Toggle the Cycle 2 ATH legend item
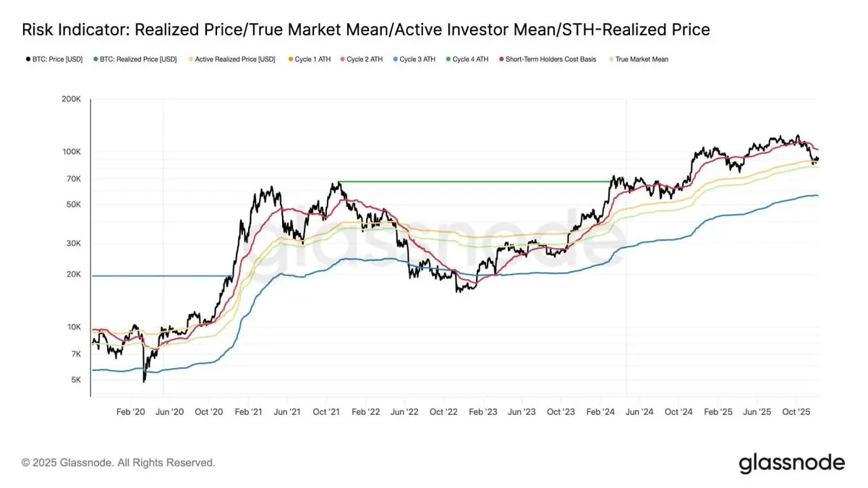The width and height of the screenshot is (868, 488). [x=360, y=59]
